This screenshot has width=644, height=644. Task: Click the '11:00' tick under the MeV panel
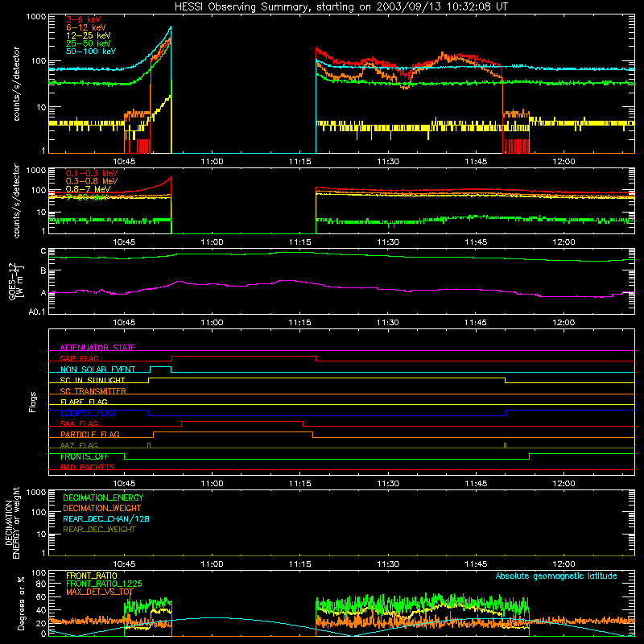(212, 242)
